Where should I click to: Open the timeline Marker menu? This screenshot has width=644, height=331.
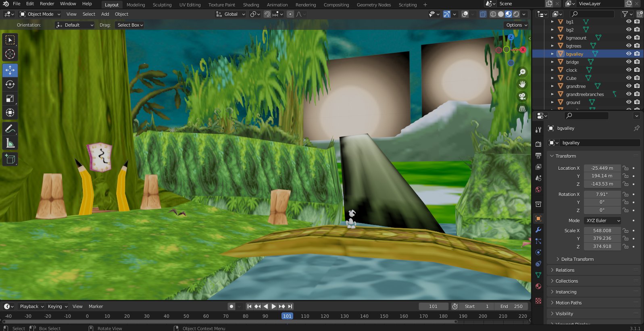(x=96, y=306)
